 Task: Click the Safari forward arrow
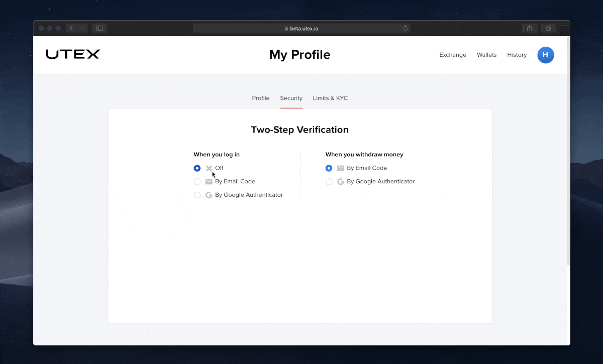pyautogui.click(x=82, y=28)
